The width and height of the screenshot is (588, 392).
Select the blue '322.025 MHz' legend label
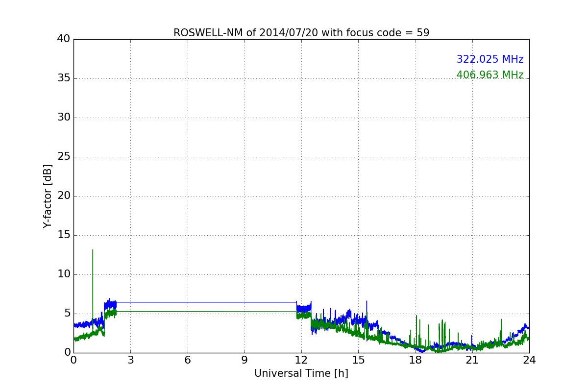tap(490, 59)
